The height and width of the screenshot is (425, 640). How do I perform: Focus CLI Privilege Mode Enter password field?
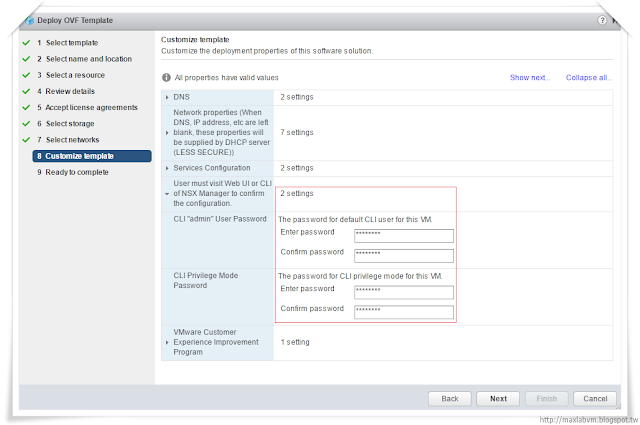click(x=404, y=292)
